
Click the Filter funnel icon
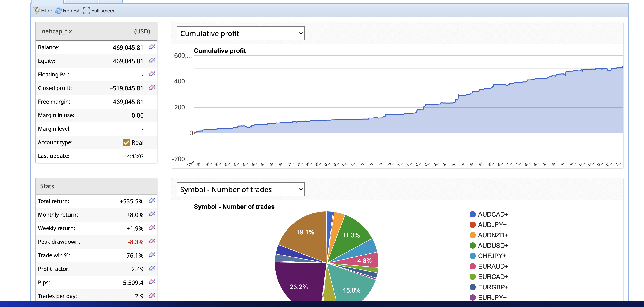pos(37,10)
